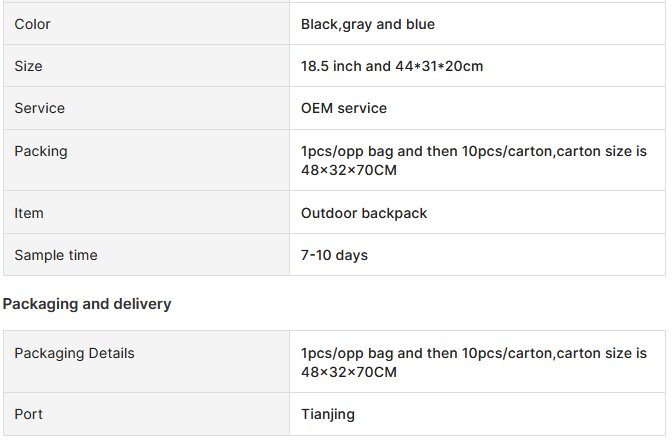
Task: Select the 'Black,gray and blue' value
Action: [368, 24]
